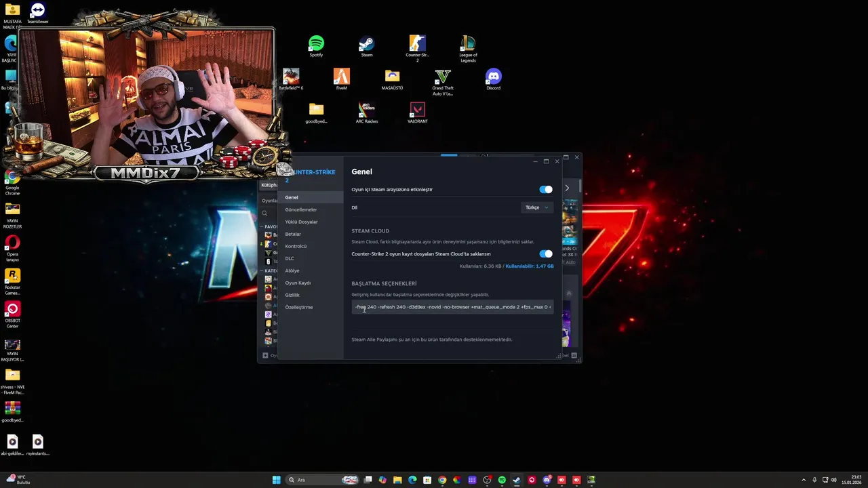
Task: Open the shivass NVE FiveM Pack folder
Action: click(x=12, y=382)
